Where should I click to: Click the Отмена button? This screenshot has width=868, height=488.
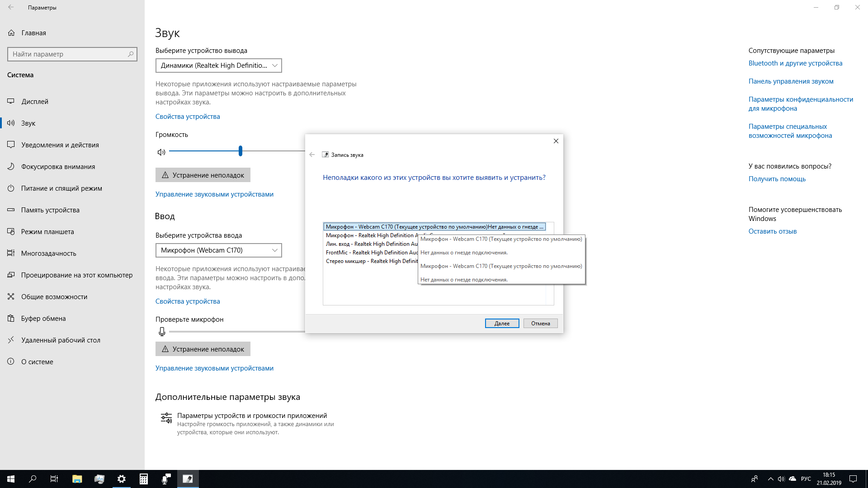[x=540, y=324]
